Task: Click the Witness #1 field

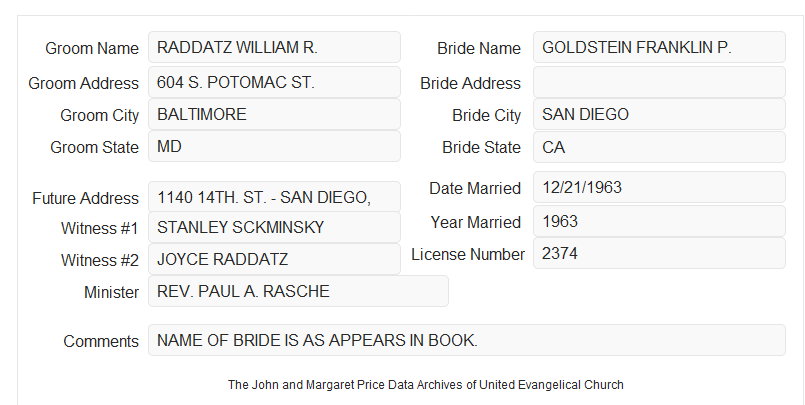Action: point(274,227)
